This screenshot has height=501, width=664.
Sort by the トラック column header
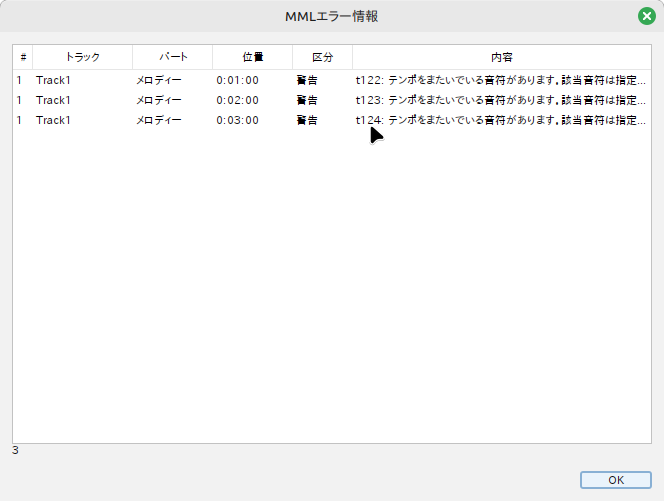coord(82,57)
